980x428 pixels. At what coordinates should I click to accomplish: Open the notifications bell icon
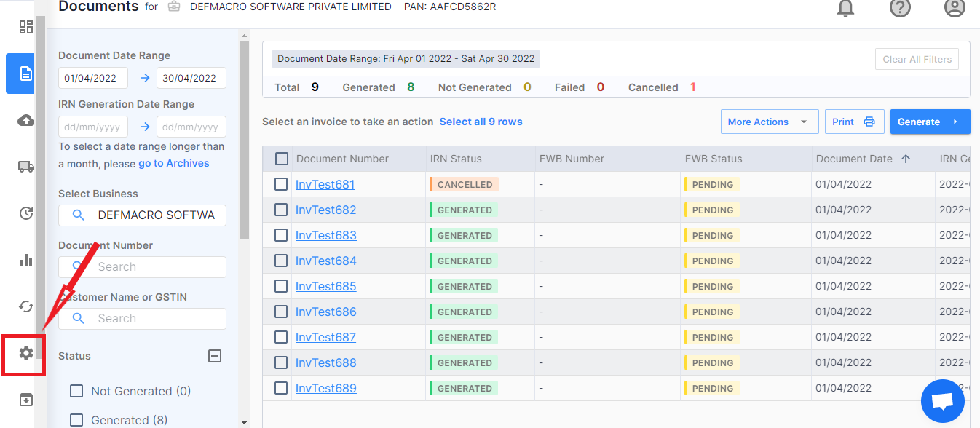click(845, 8)
